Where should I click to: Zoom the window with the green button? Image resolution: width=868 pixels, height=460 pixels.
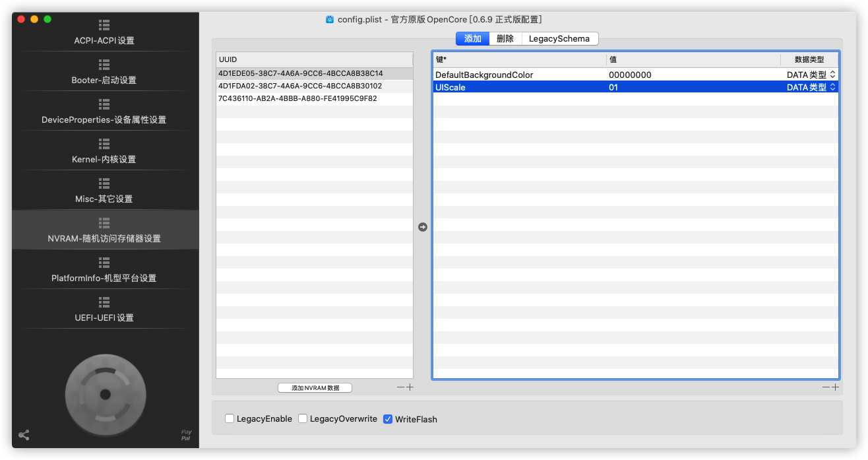click(x=47, y=19)
